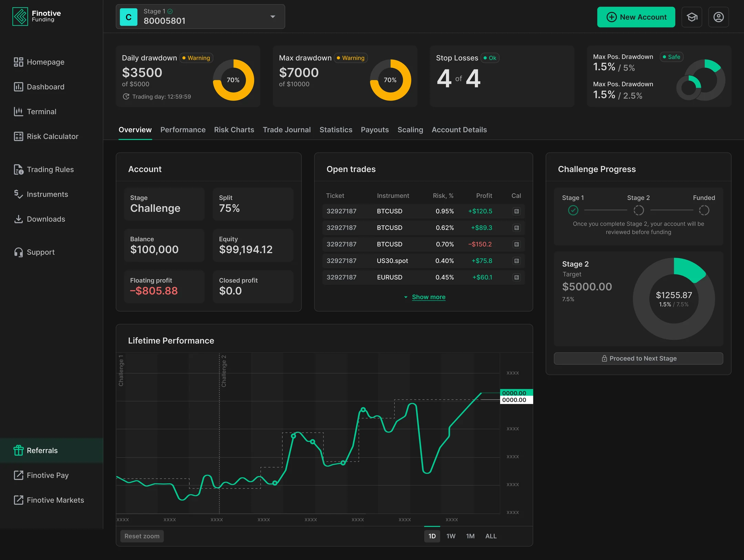The width and height of the screenshot is (744, 560).
Task: Click the Stage 2 pending circle icon
Action: 639,210
